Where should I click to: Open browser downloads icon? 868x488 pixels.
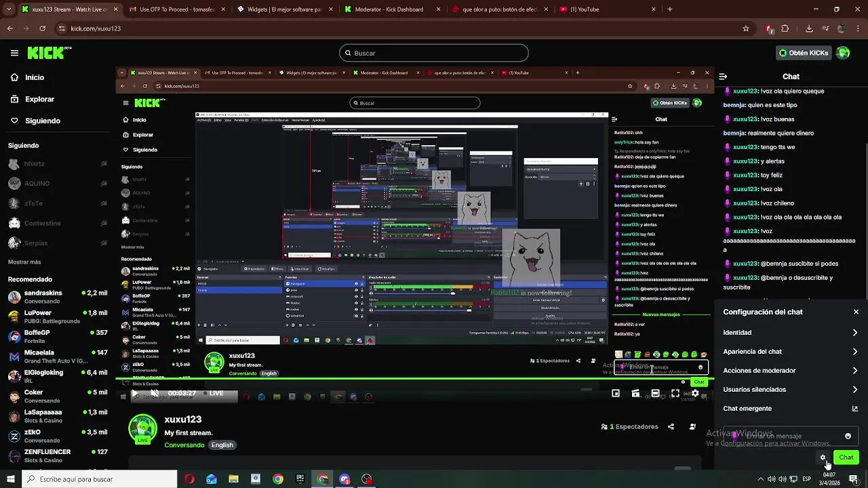pos(809,28)
